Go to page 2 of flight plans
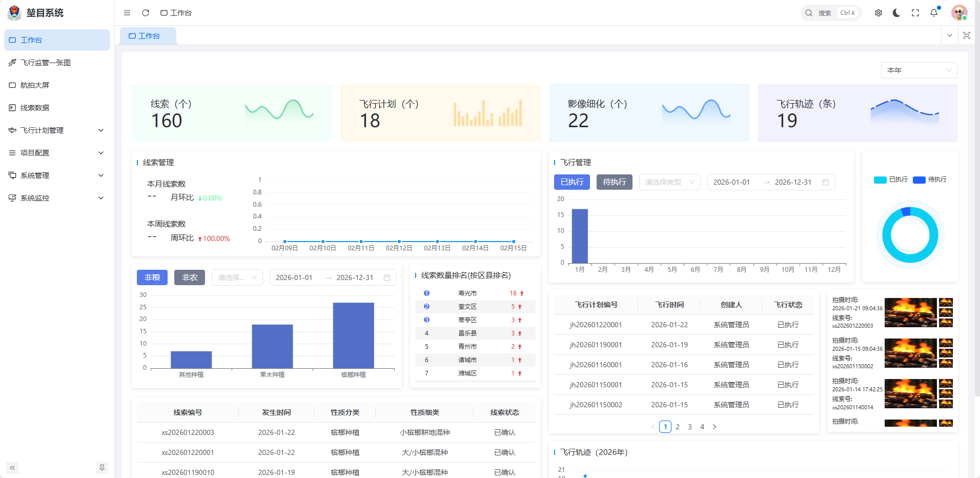Screen dimensions: 980x478 (678, 427)
